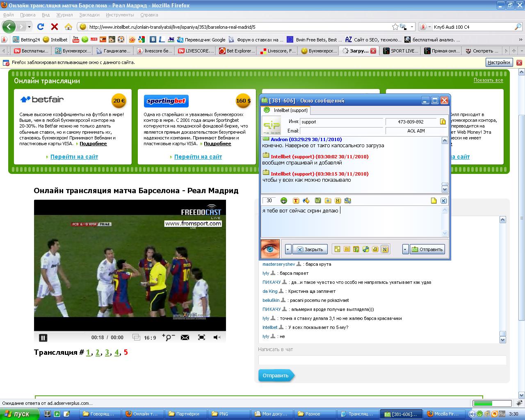525x420 pixels.
Task: Open dropdown arrow beside Отправить in message window
Action: coord(405,249)
